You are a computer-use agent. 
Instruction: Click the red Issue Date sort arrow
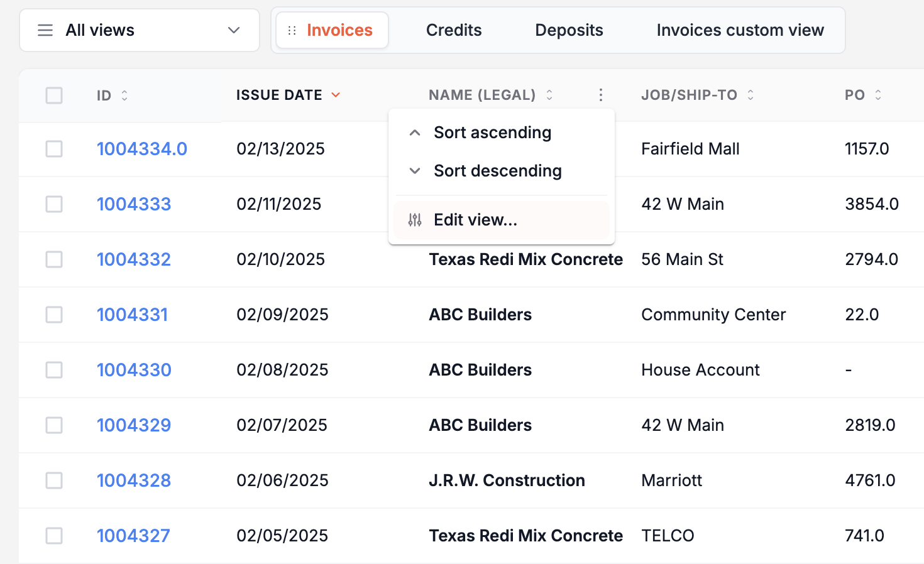click(x=336, y=95)
